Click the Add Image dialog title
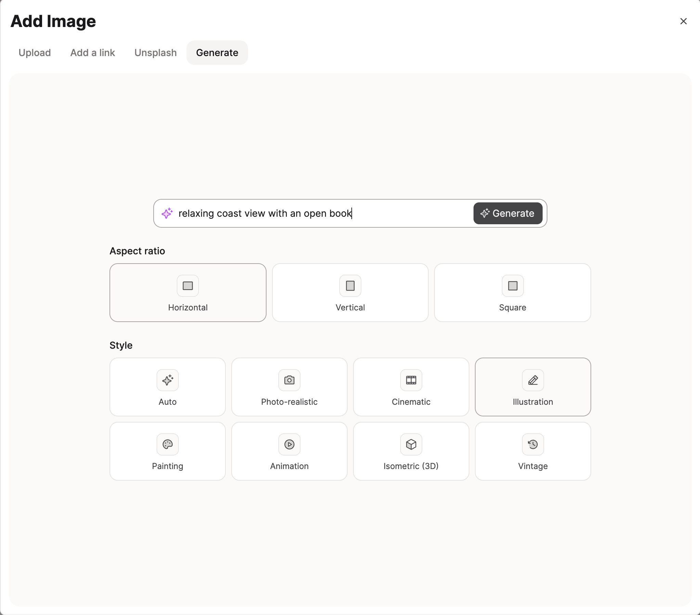 53,21
